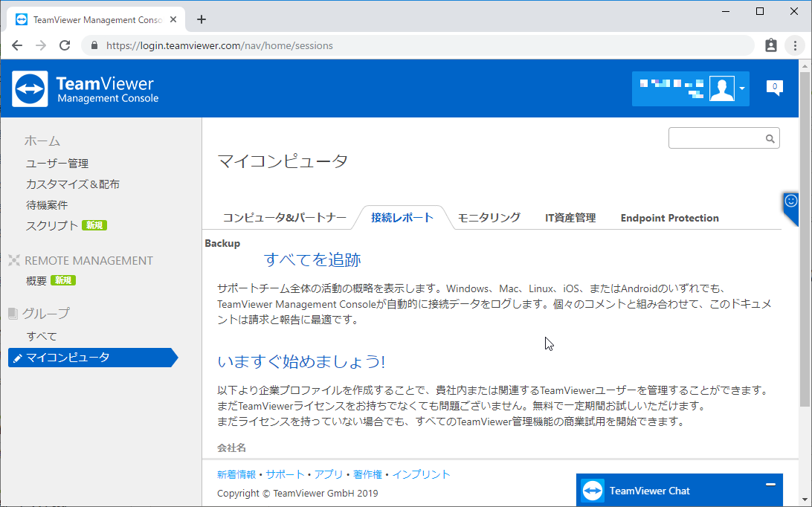Click the profile icon in the address bar
The image size is (812, 507).
point(770,45)
